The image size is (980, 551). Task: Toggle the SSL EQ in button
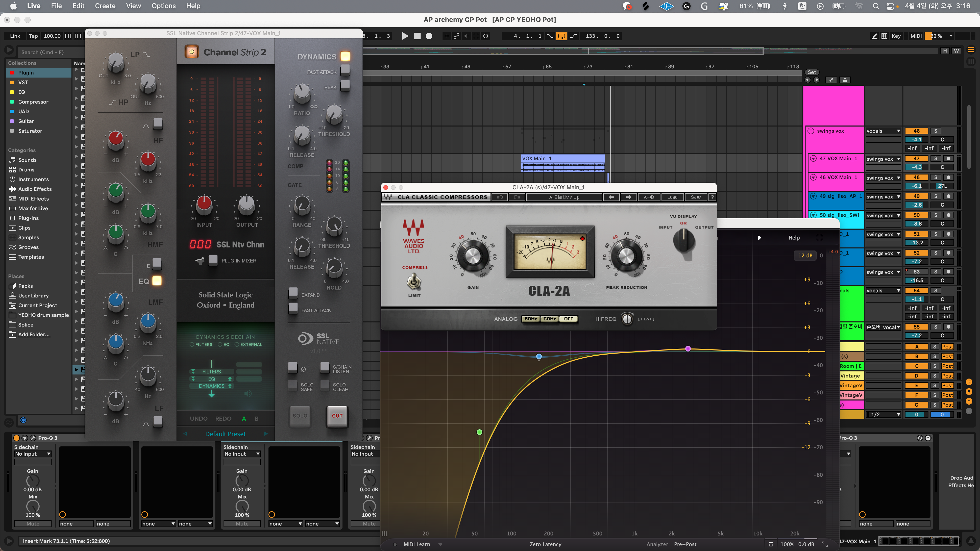click(157, 281)
